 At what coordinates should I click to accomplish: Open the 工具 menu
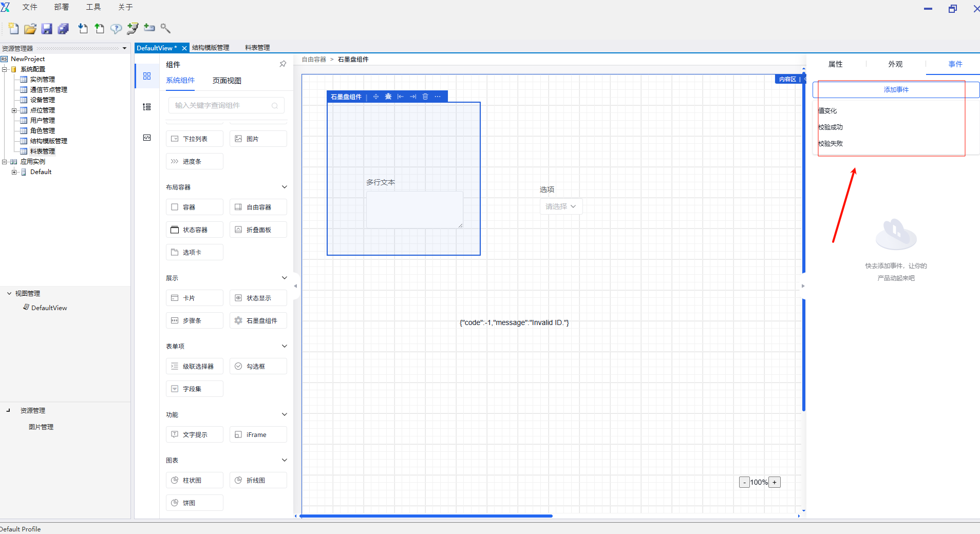pyautogui.click(x=93, y=7)
